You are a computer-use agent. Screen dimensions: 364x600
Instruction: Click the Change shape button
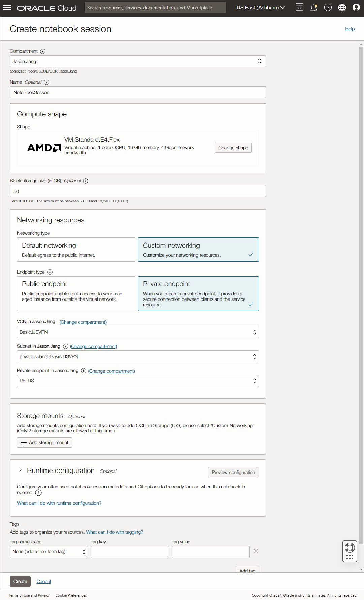pyautogui.click(x=233, y=148)
